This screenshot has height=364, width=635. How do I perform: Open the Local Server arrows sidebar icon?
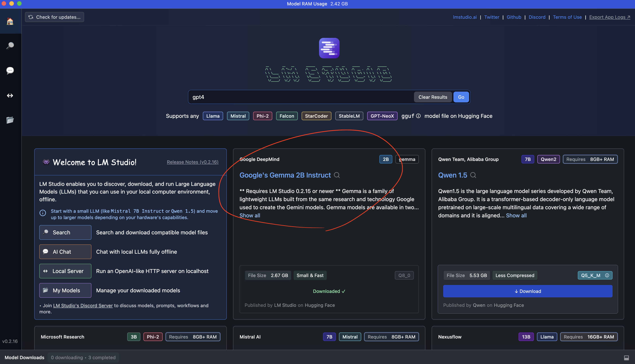click(10, 95)
